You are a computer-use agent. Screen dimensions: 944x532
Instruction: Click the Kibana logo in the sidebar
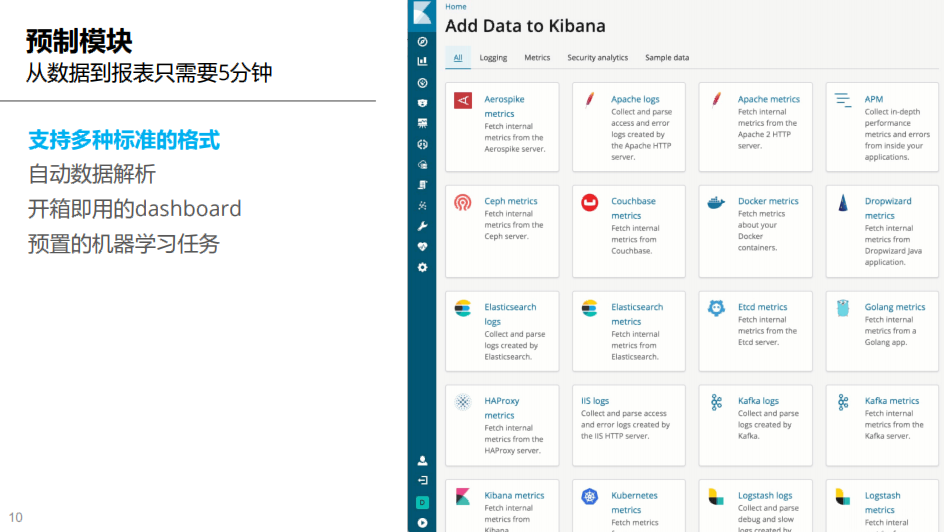pyautogui.click(x=422, y=13)
